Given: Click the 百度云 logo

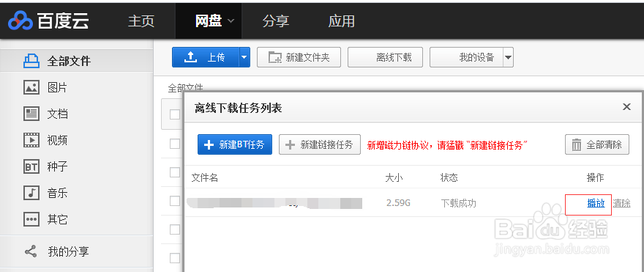Looking at the screenshot, I should (48, 21).
